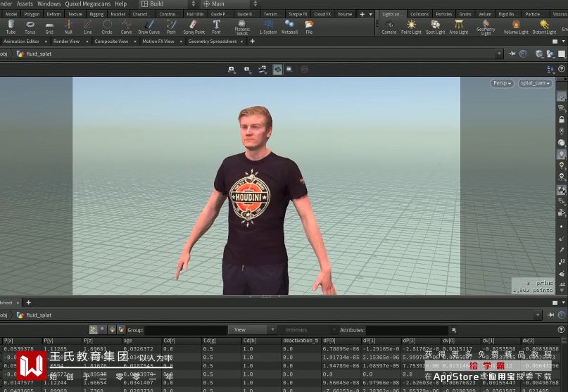Toggle Points class button in spreadsheet toolbar
The height and width of the screenshot is (392, 568).
(94, 329)
